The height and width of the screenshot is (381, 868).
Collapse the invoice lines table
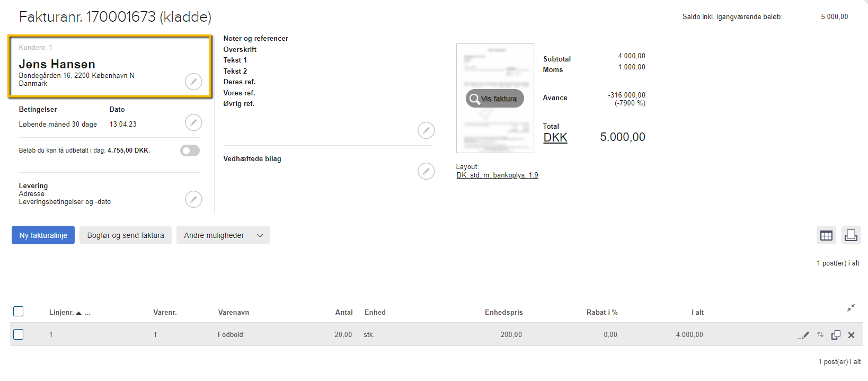coord(851,308)
